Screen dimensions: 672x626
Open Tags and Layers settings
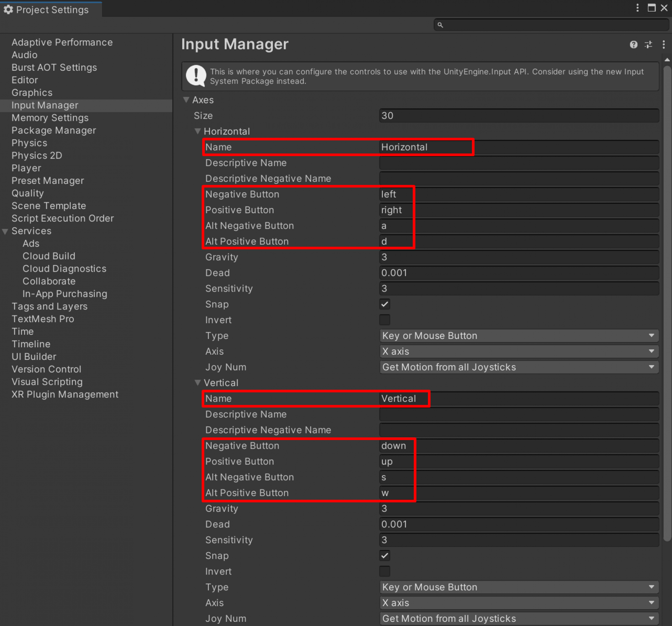tap(49, 307)
